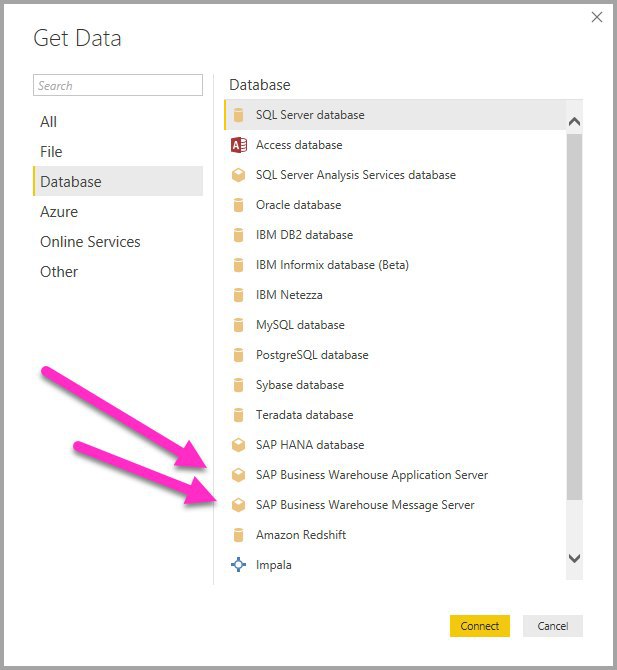Select the Teradata database entry
Viewport: 617px width, 670px height.
[x=395, y=415]
